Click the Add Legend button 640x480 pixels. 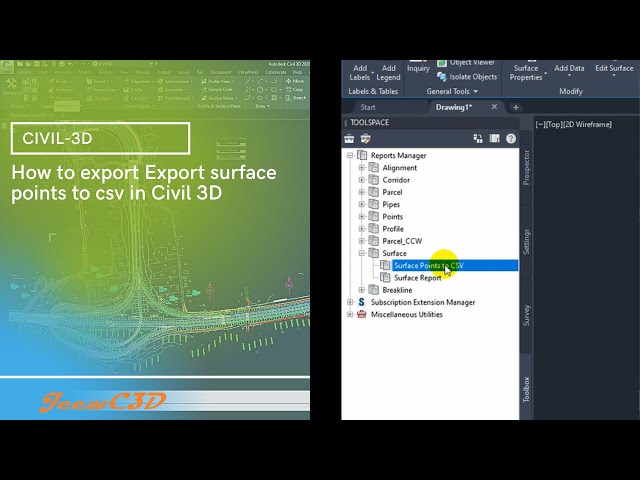pos(388,72)
